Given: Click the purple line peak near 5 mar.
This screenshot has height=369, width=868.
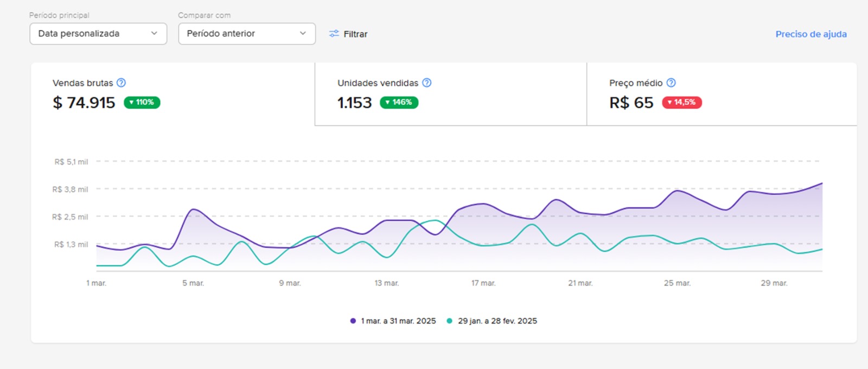Looking at the screenshot, I should coord(194,209).
